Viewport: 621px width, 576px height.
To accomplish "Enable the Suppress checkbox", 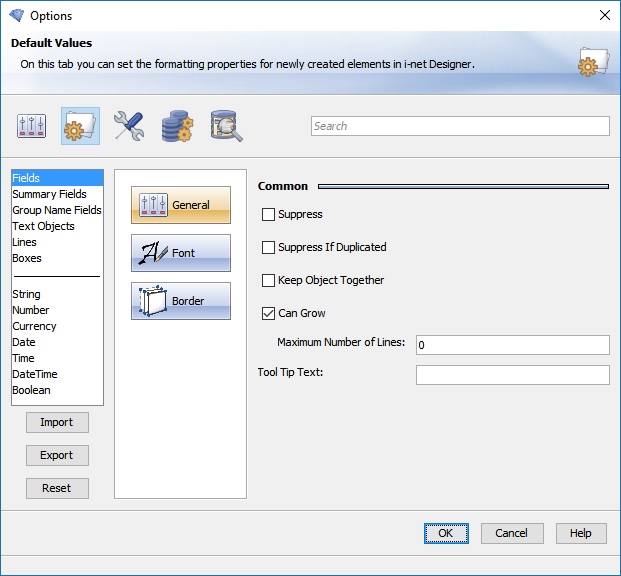I will pos(268,214).
